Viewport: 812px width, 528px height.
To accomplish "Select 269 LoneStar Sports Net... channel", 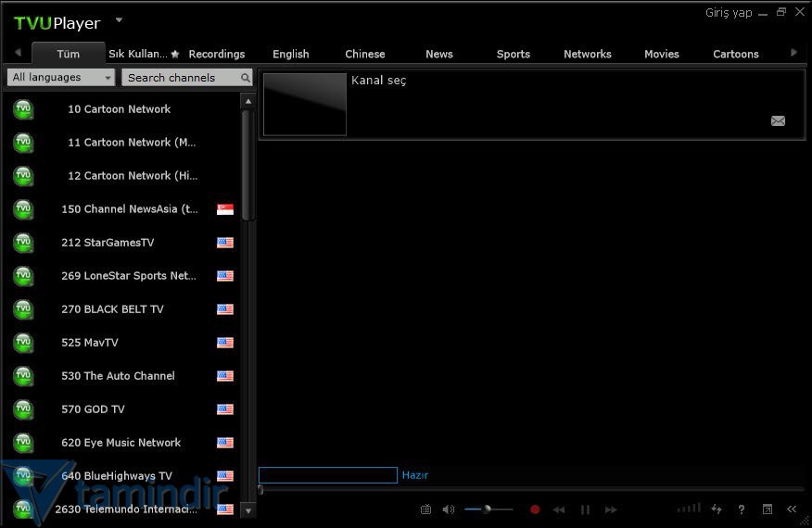I will coord(122,276).
